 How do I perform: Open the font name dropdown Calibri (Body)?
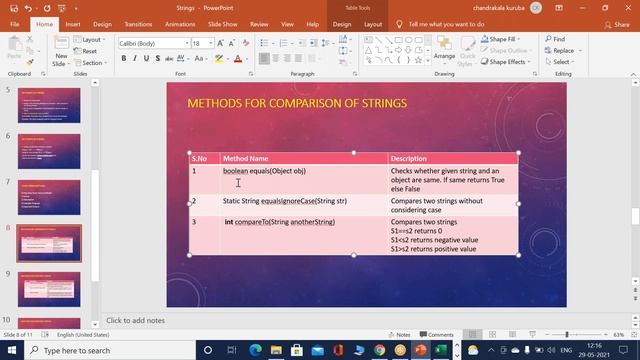[187, 43]
